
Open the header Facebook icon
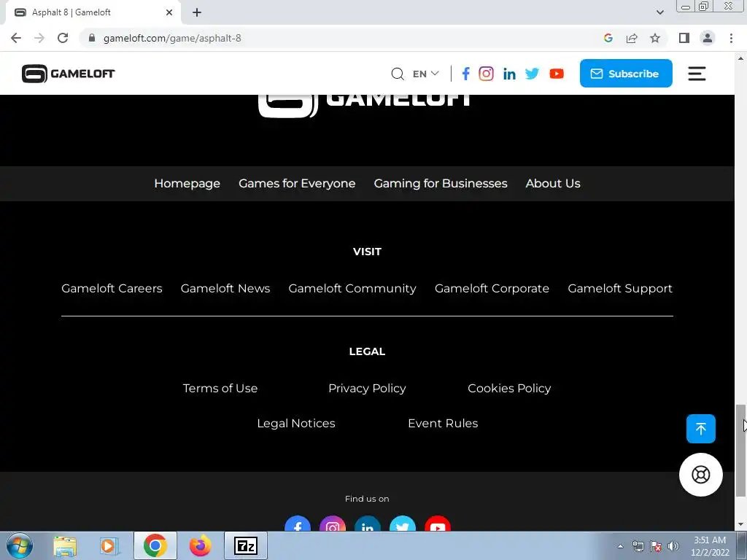(465, 74)
